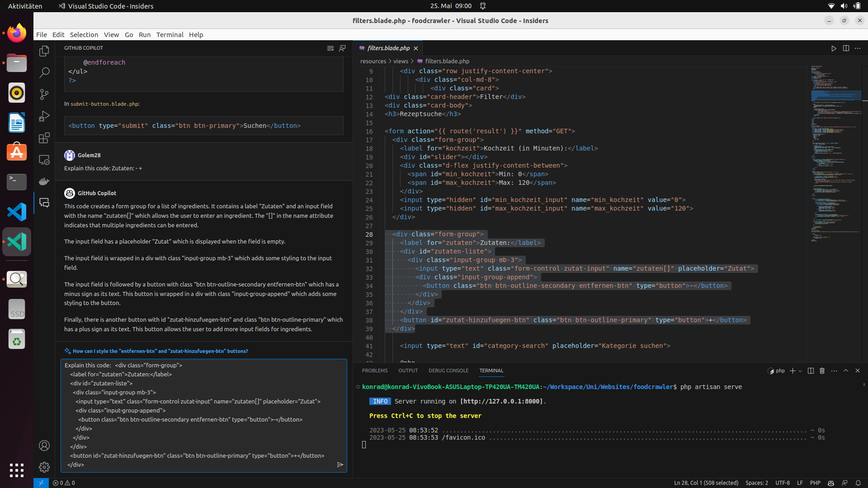868x488 pixels.
Task: Send the Copilot chat message with submit arrow
Action: (x=340, y=465)
